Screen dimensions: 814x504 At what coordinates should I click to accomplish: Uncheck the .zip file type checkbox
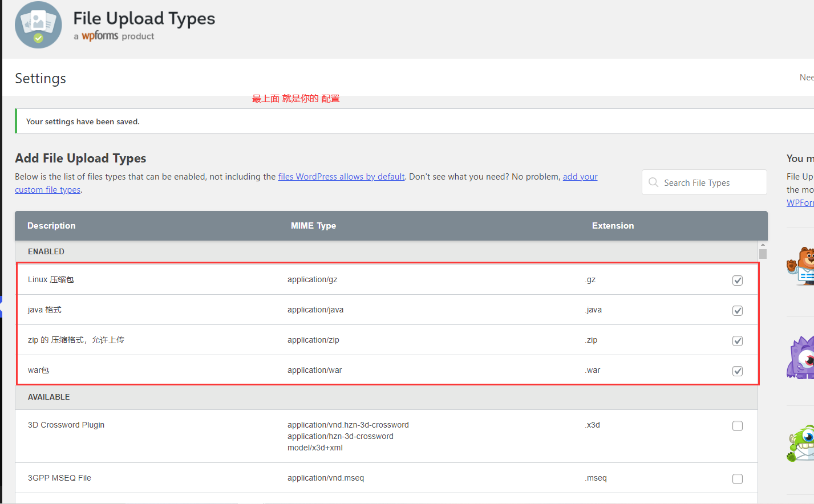tap(737, 341)
